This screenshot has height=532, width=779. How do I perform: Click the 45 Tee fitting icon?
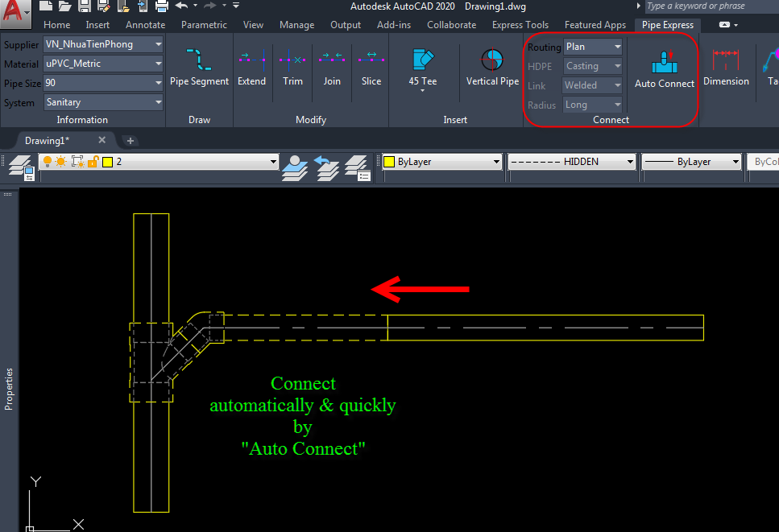click(423, 60)
